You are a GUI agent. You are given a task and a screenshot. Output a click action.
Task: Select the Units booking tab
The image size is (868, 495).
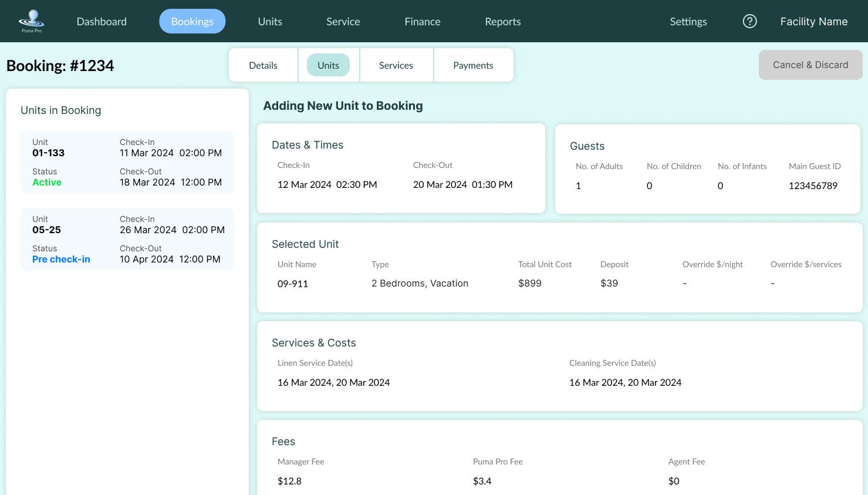(x=328, y=65)
